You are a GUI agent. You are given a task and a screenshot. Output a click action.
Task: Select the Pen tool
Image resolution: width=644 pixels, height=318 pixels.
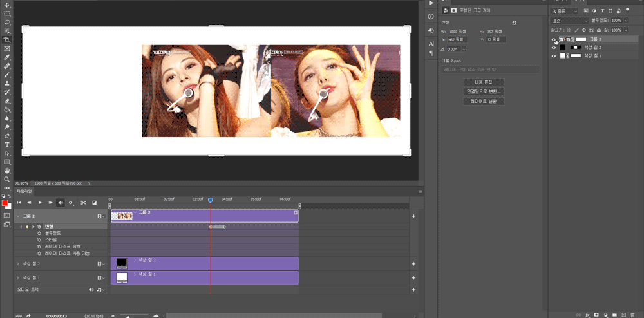tap(7, 136)
